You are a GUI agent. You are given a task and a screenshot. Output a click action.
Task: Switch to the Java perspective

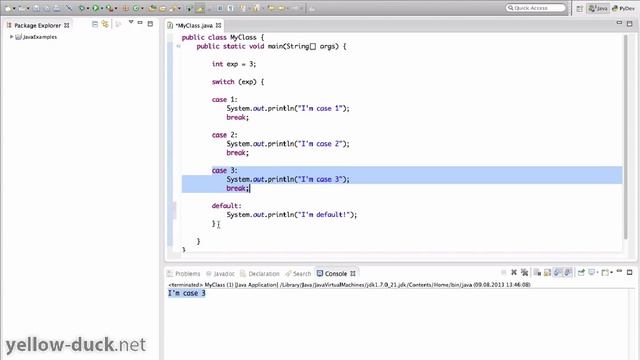tap(598, 8)
